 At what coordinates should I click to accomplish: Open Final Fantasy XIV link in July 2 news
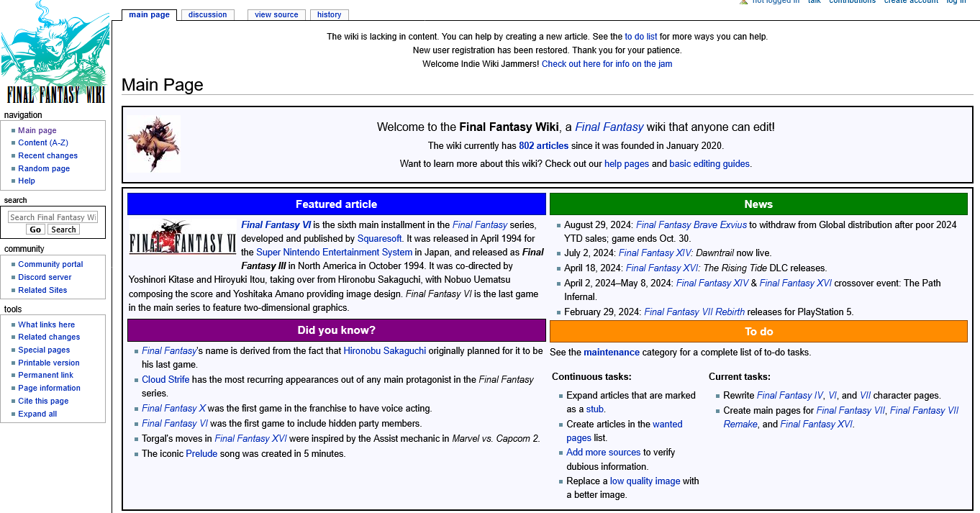pos(655,253)
